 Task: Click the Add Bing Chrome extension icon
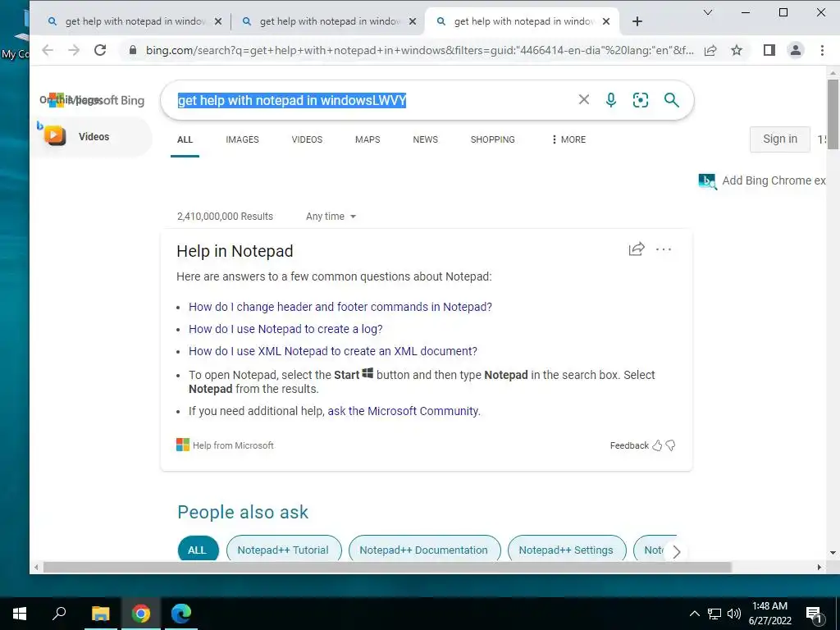pos(707,181)
